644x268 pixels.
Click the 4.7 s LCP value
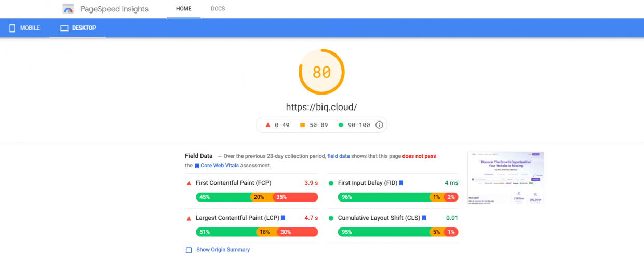point(311,218)
